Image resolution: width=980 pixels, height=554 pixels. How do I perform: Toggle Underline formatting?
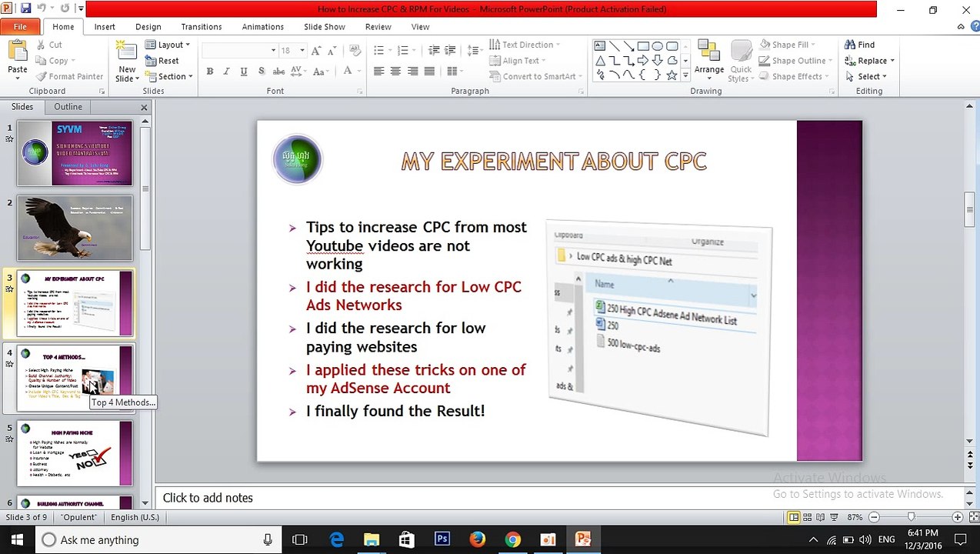point(244,72)
